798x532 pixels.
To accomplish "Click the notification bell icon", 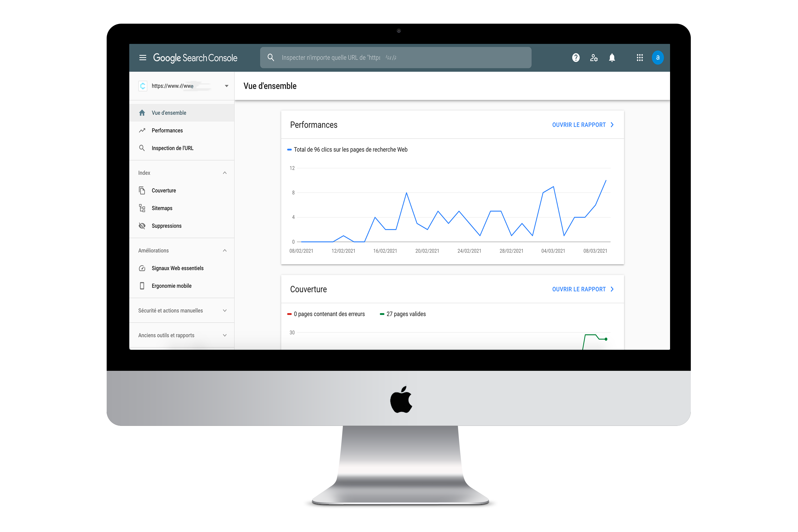I will [x=613, y=58].
